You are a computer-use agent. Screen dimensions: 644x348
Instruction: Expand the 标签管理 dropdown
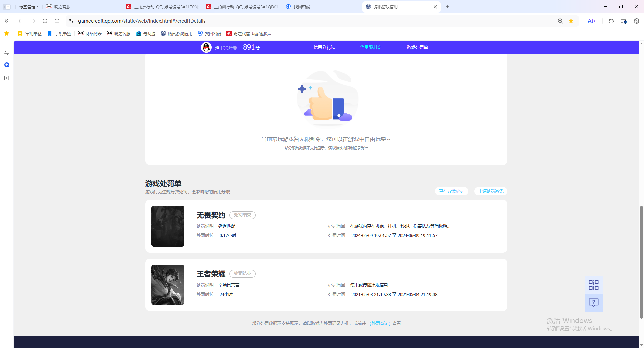coord(29,7)
